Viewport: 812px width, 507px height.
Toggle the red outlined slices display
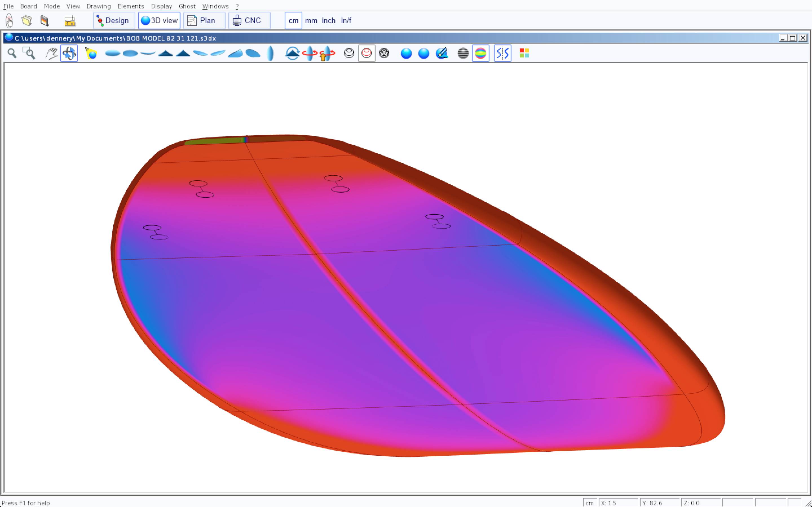tap(367, 53)
